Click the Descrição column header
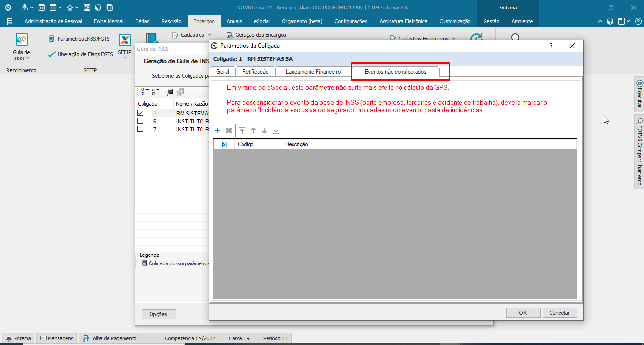 pos(429,144)
